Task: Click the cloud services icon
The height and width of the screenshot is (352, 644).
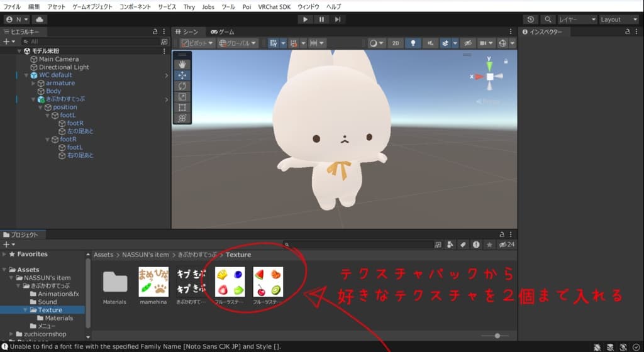Action: click(x=40, y=19)
